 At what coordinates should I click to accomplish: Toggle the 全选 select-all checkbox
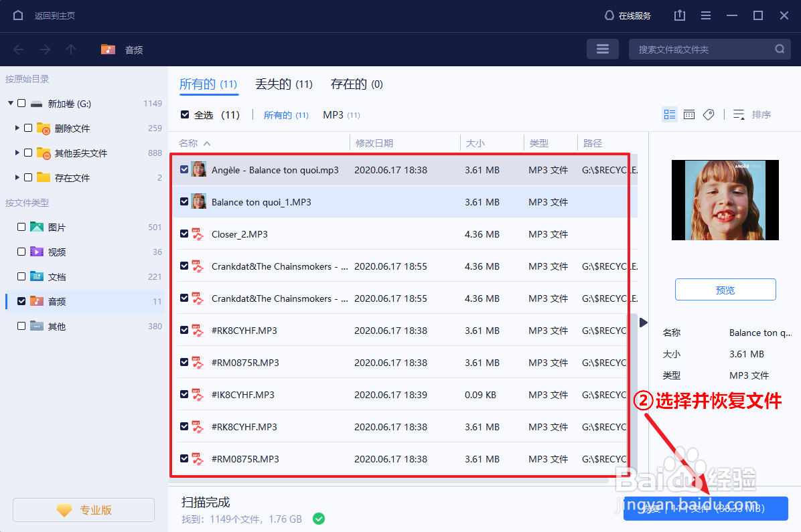click(x=184, y=114)
